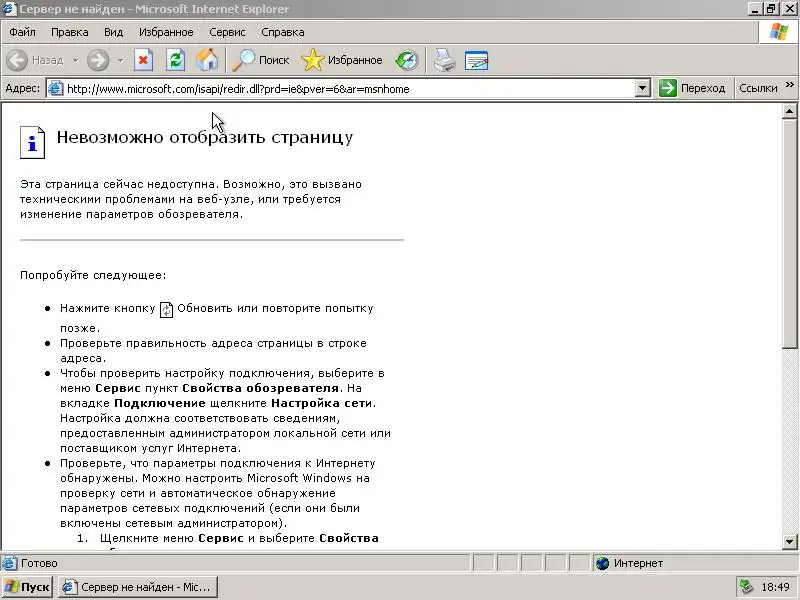The width and height of the screenshot is (800, 600).
Task: Open Search (Поиск) magnifier button
Action: click(260, 60)
